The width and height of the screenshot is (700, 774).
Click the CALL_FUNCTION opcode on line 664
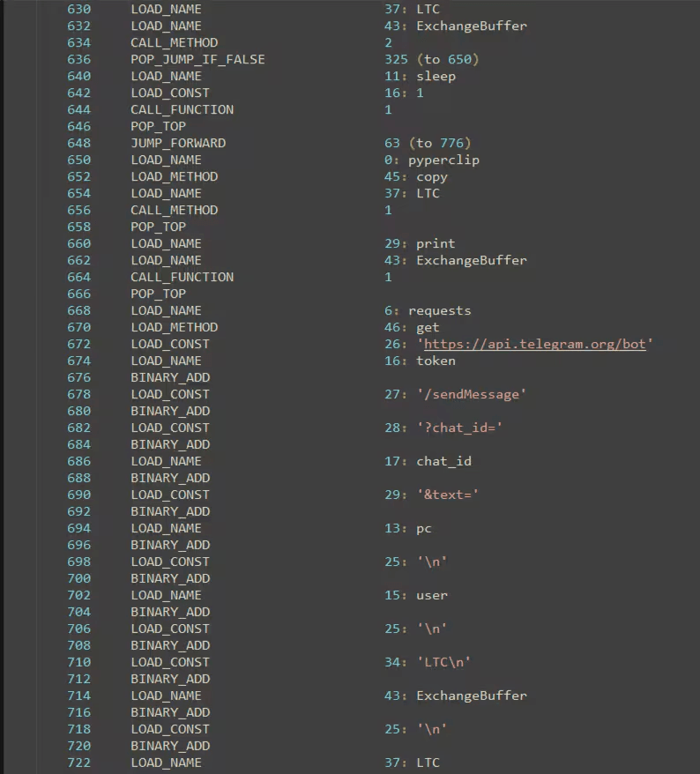click(182, 277)
